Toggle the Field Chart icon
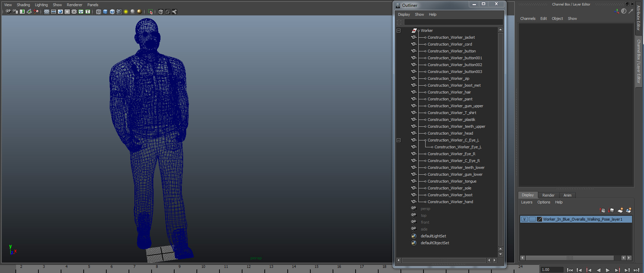This screenshot has width=644, height=273. [x=74, y=12]
